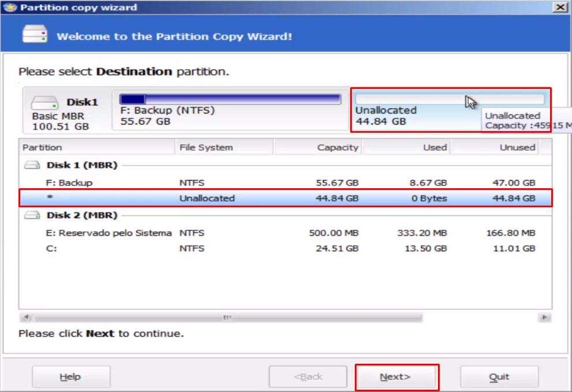This screenshot has height=392, width=572.
Task: Click the 333.20 MB used cell
Action: 422,233
